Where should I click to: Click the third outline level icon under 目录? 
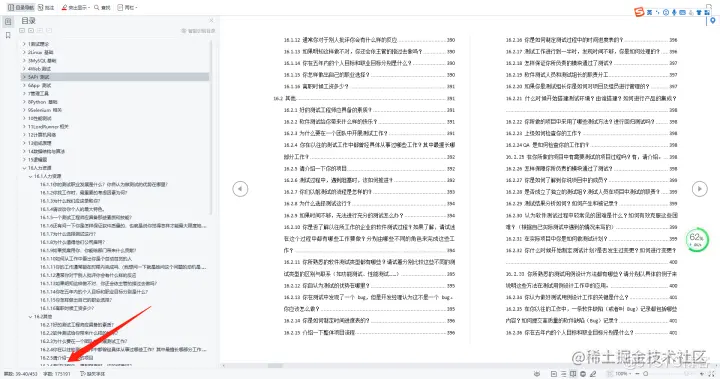click(x=40, y=30)
